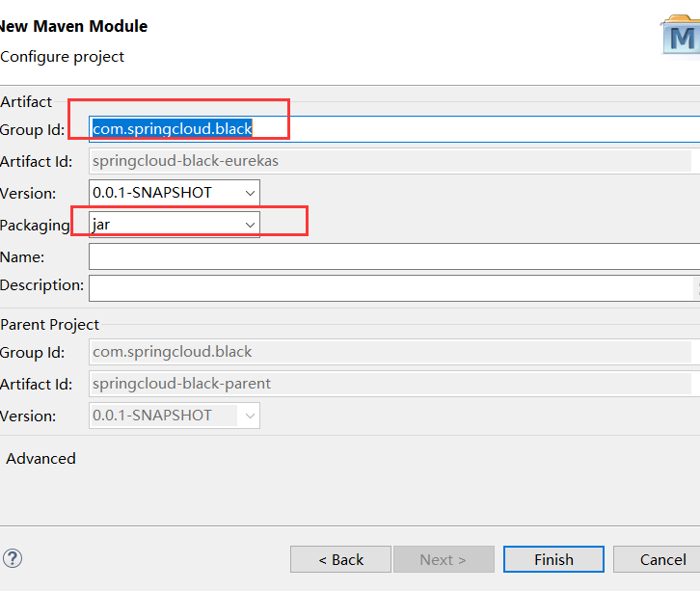
Task: Click the Parent Project version combo text
Action: tap(151, 416)
